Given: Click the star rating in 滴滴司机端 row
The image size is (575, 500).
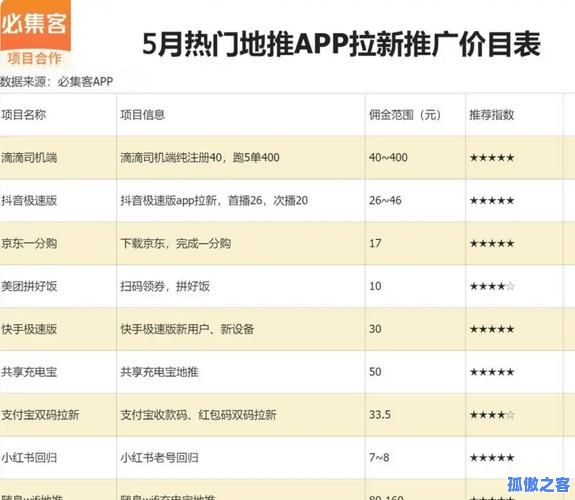Looking at the screenshot, I should point(492,158).
